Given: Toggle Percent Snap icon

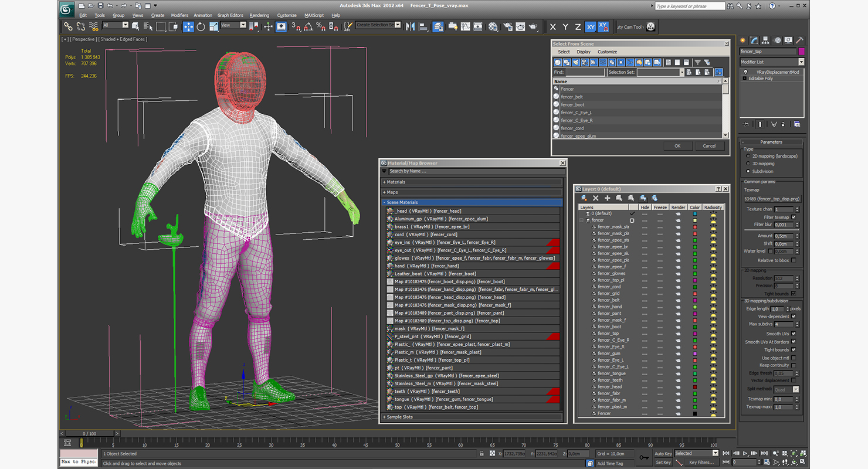Looking at the screenshot, I should tap(320, 26).
